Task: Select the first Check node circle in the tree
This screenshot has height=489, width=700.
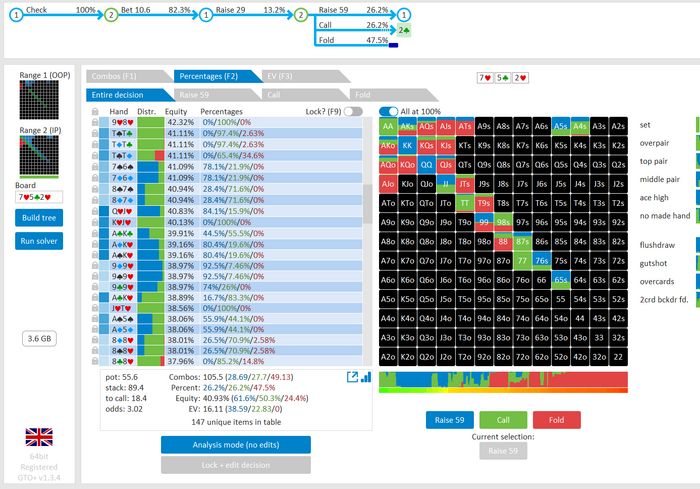Action: pos(16,16)
